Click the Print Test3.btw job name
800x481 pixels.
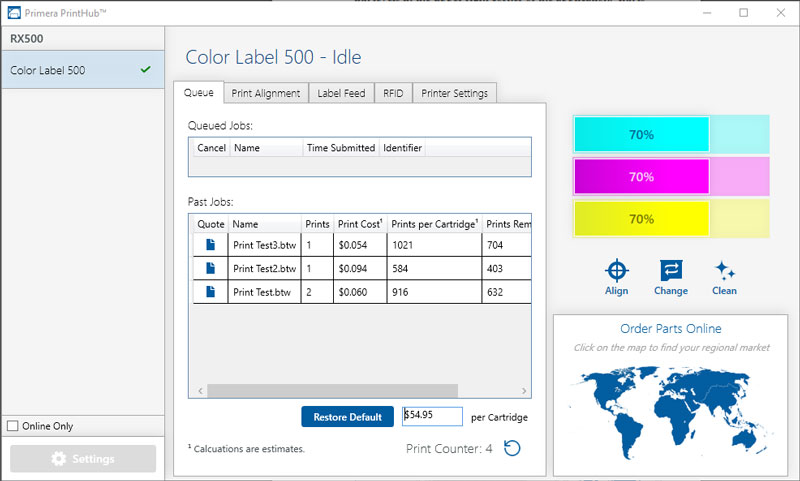coord(264,245)
